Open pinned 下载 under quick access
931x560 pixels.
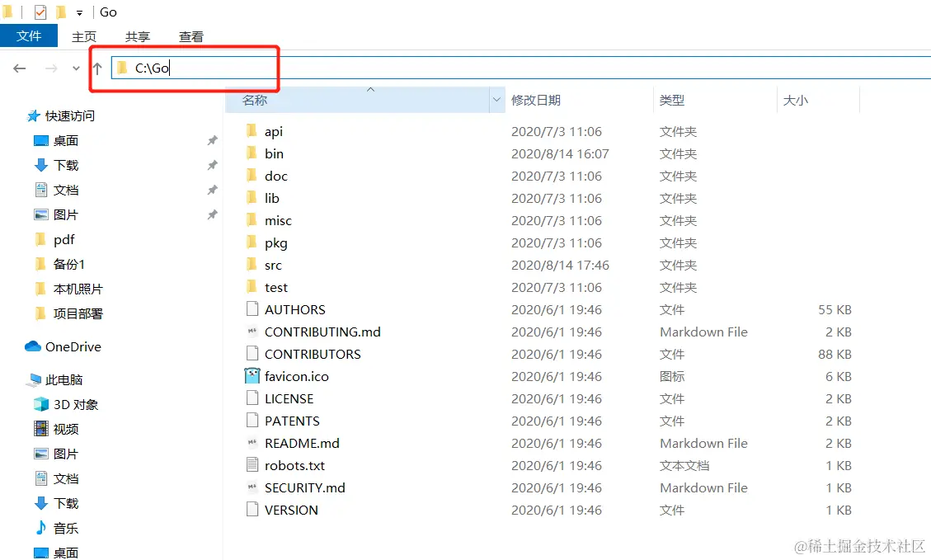(65, 165)
